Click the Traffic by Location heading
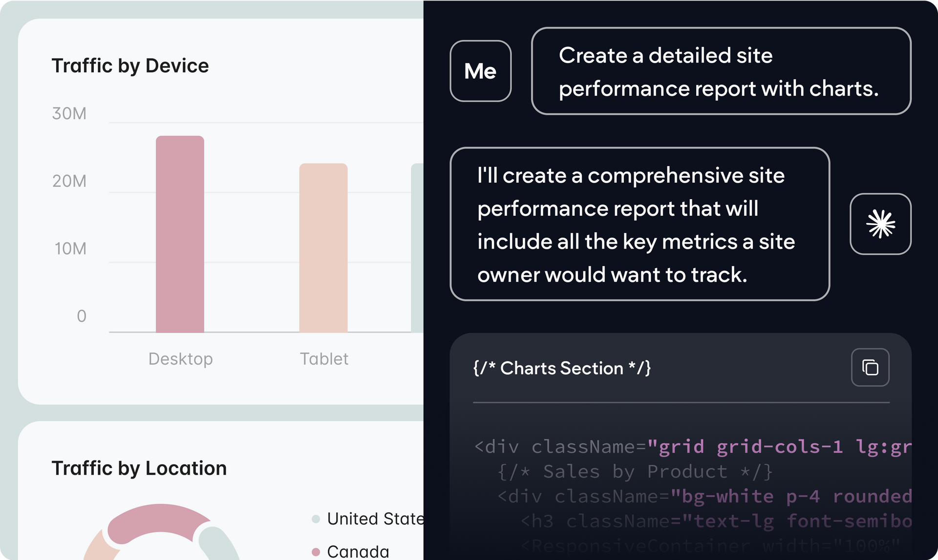 coord(139,468)
